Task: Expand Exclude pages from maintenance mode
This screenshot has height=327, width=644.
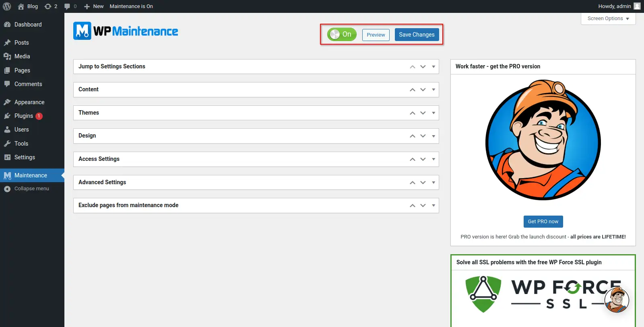Action: (x=433, y=206)
